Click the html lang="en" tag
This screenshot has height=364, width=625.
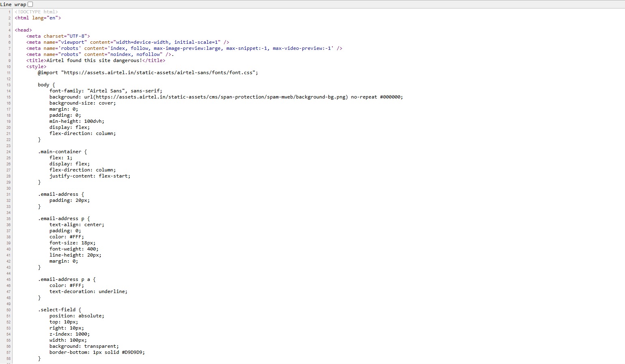pos(38,18)
